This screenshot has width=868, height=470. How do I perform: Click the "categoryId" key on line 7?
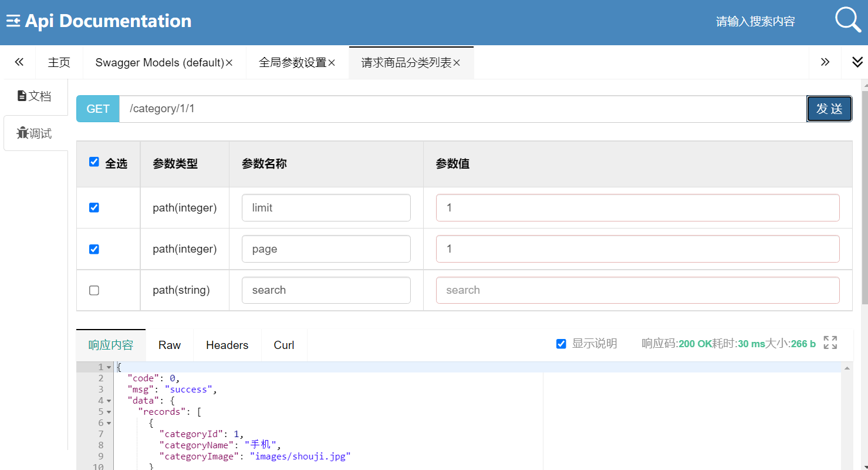click(191, 434)
